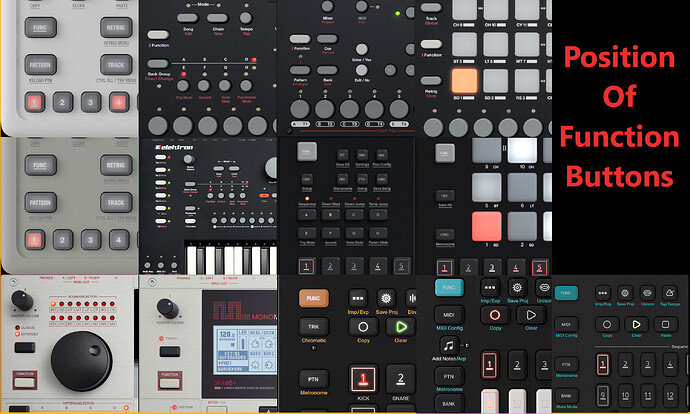Click the TRK button labeled Chromatic
Screen dimensions: 690x414
click(x=313, y=327)
